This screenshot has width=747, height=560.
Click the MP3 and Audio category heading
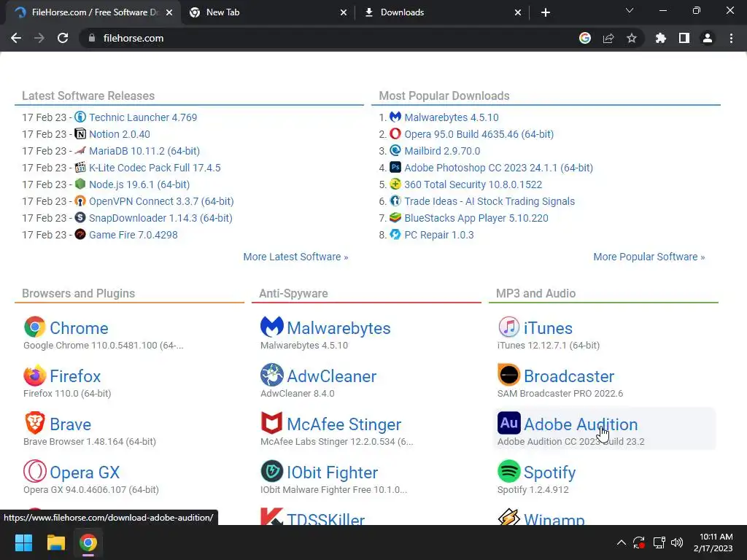tap(536, 293)
